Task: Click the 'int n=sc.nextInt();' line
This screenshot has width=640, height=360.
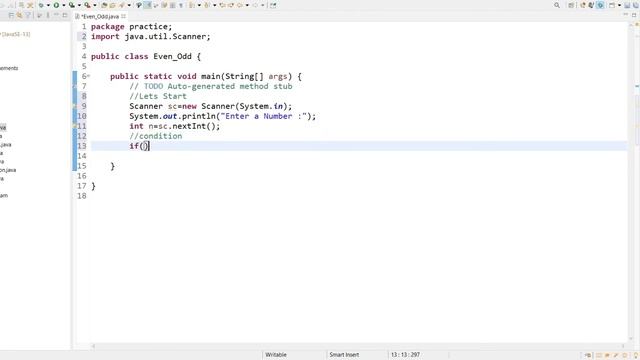Action: click(x=175, y=126)
